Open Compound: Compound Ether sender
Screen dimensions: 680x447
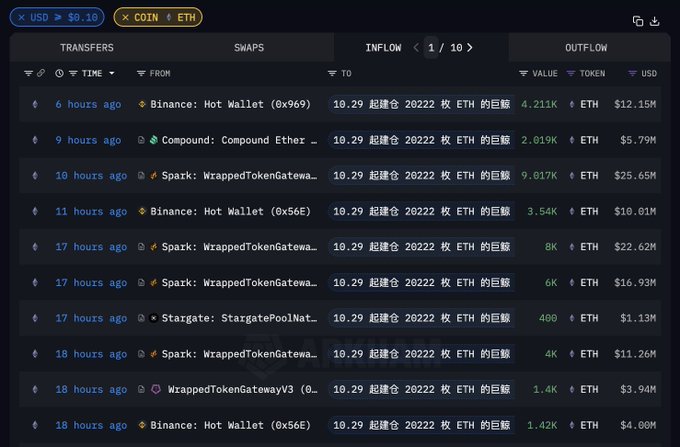[x=239, y=140]
